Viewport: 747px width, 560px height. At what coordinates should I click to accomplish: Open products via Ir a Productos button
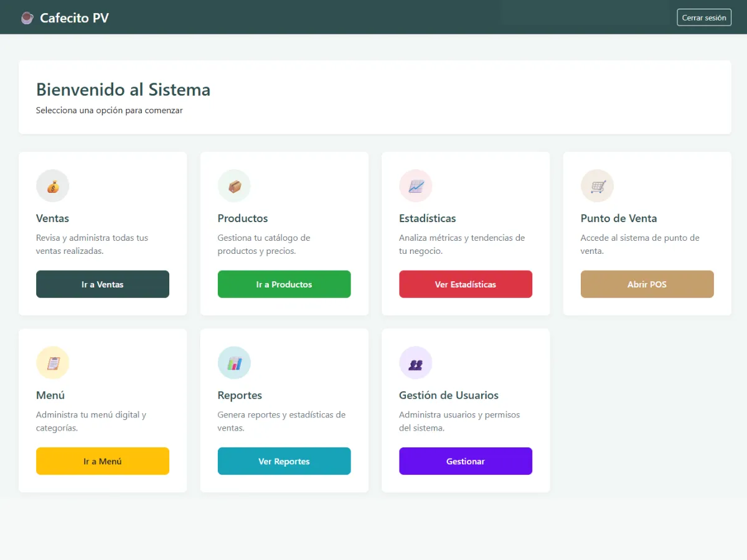tap(284, 284)
